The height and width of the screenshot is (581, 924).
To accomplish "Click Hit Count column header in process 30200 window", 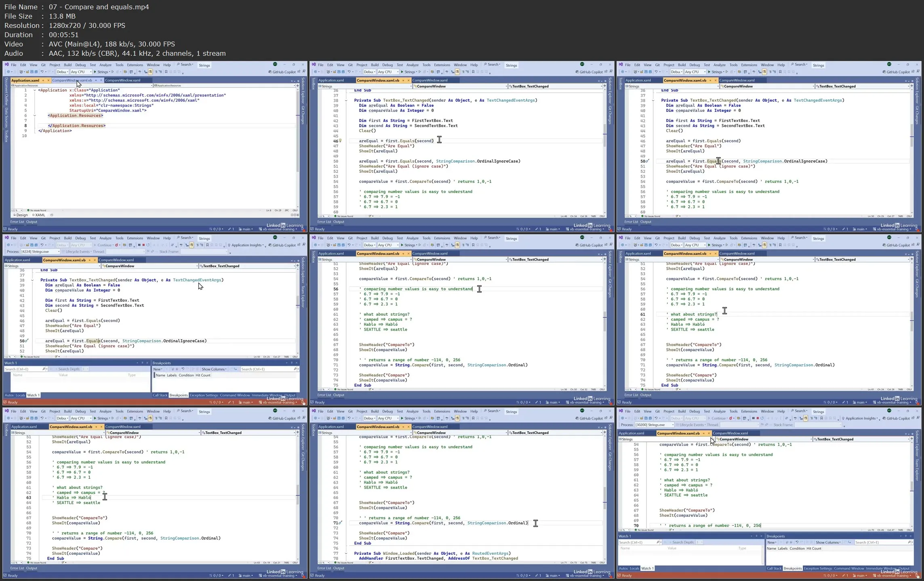I will 814,548.
